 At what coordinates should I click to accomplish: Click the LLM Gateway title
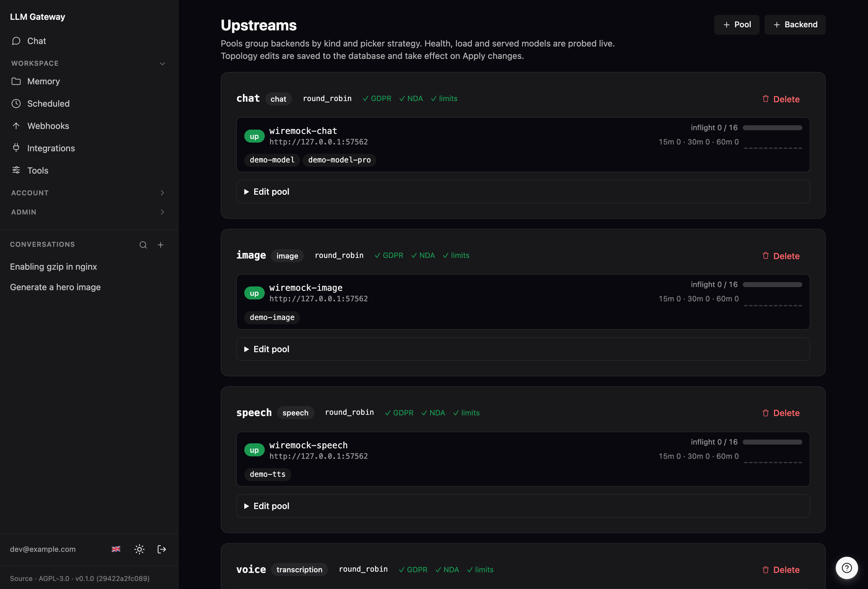pyautogui.click(x=38, y=17)
